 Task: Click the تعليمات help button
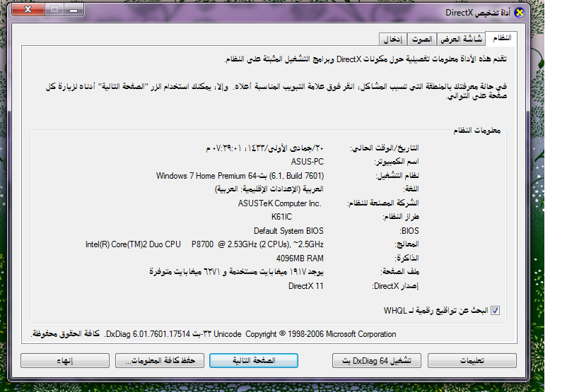point(472,361)
